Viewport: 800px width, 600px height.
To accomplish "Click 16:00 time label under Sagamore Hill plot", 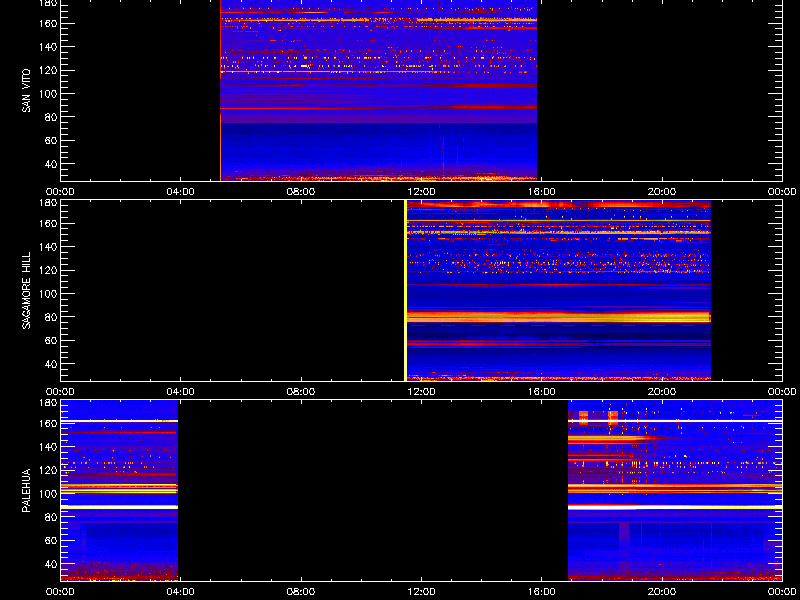I will [542, 392].
